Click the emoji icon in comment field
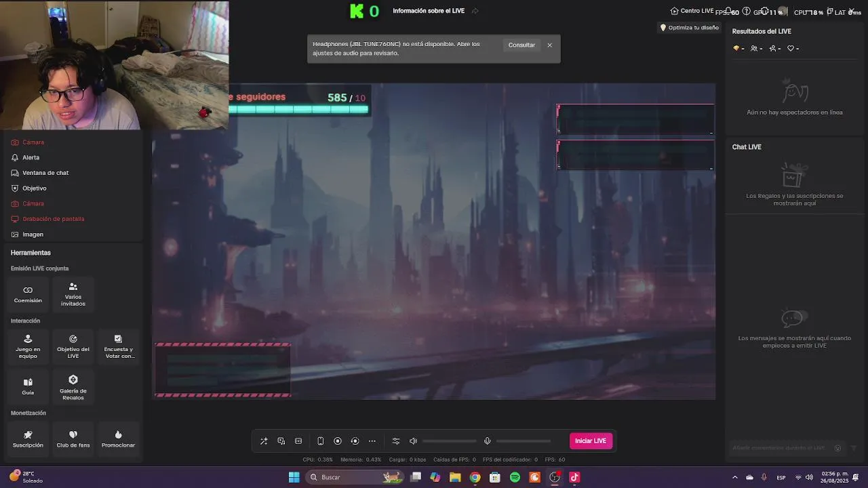868x488 pixels. (x=837, y=447)
